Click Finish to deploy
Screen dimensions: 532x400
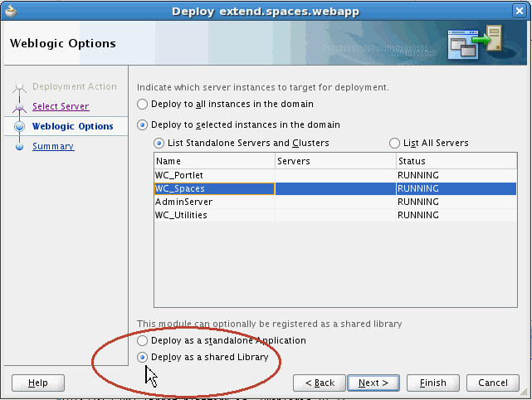tap(433, 383)
